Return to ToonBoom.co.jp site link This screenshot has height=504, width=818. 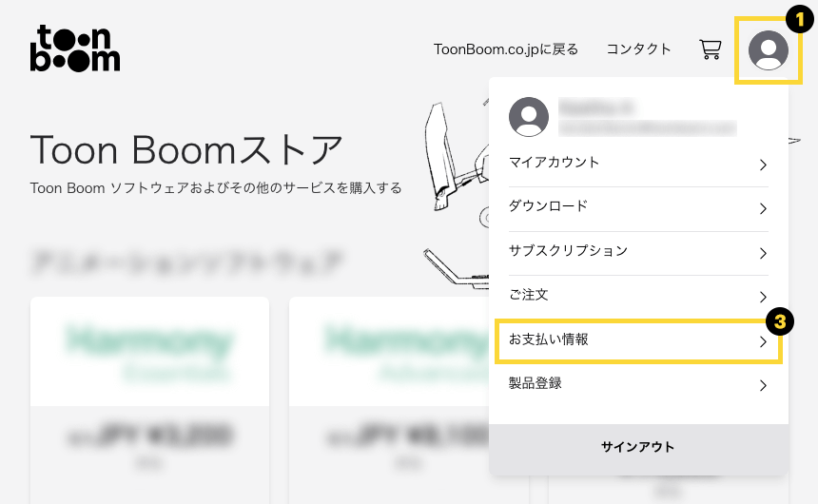pyautogui.click(x=505, y=49)
